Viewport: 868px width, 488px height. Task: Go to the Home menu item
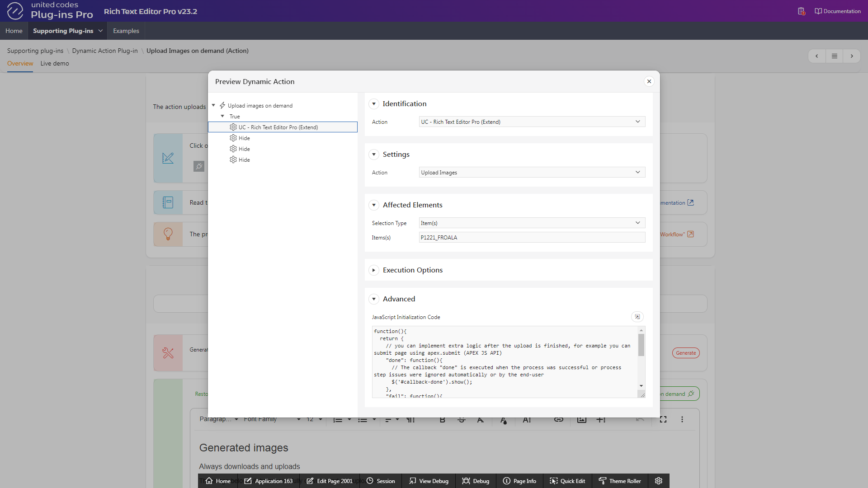pos(14,31)
